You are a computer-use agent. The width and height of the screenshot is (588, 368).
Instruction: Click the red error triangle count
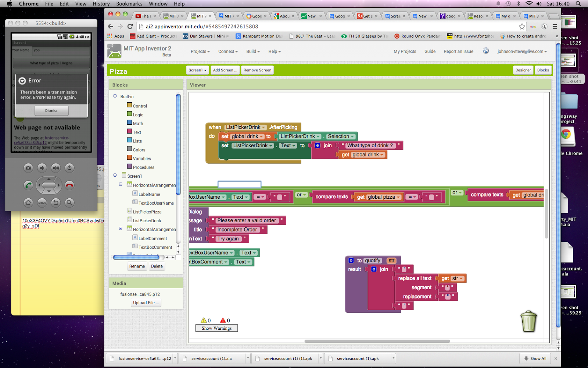[225, 320]
